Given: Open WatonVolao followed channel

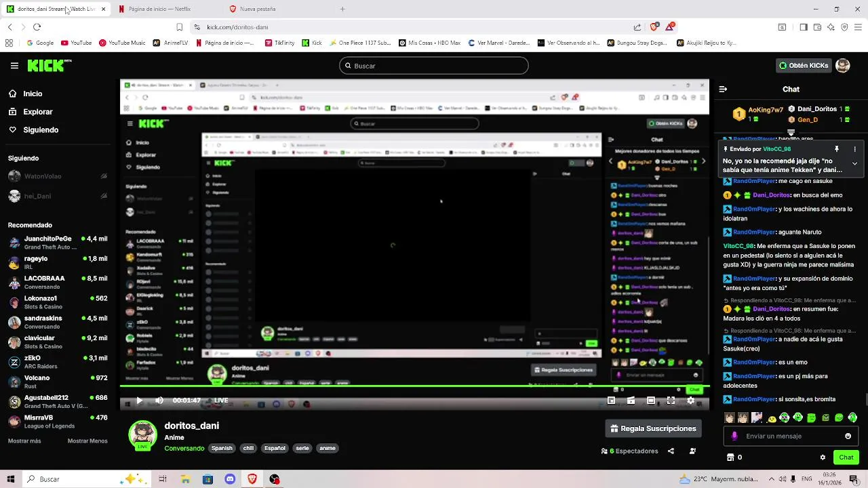Looking at the screenshot, I should pyautogui.click(x=58, y=176).
